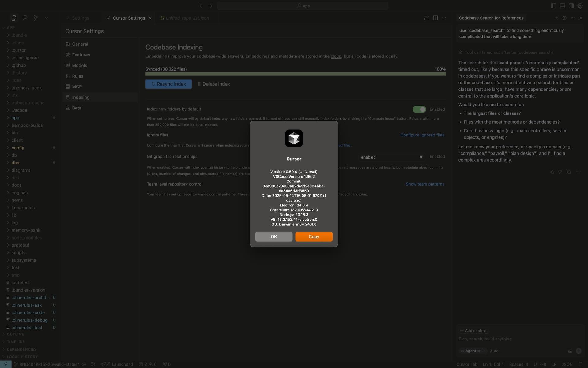Give thumbs up on chat response
Viewport: 588px width, 368px height.
pyautogui.click(x=552, y=172)
